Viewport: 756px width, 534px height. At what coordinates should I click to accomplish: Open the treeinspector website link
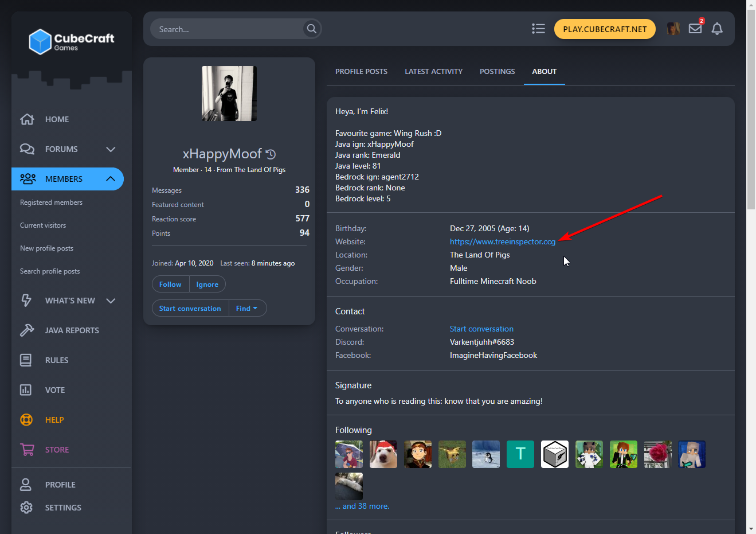(x=503, y=241)
